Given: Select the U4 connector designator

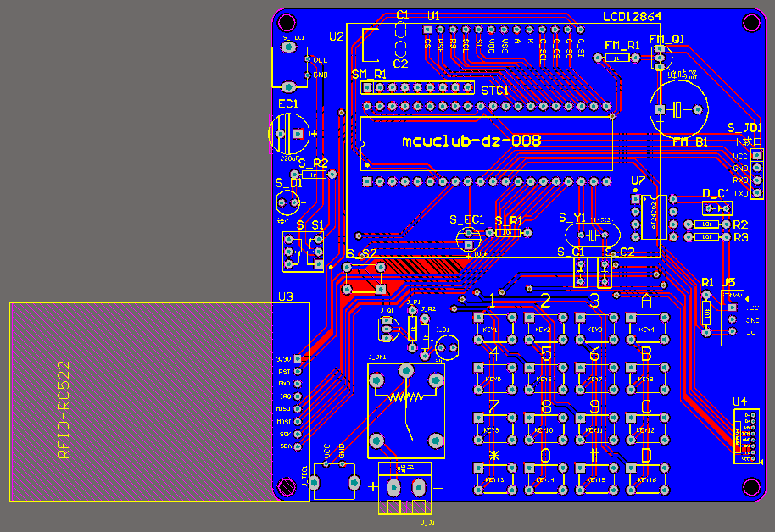Looking at the screenshot, I should pyautogui.click(x=740, y=402).
